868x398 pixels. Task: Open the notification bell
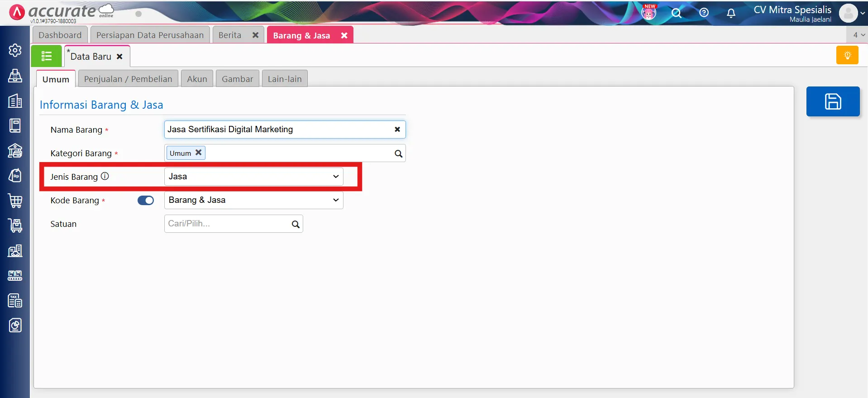point(730,13)
